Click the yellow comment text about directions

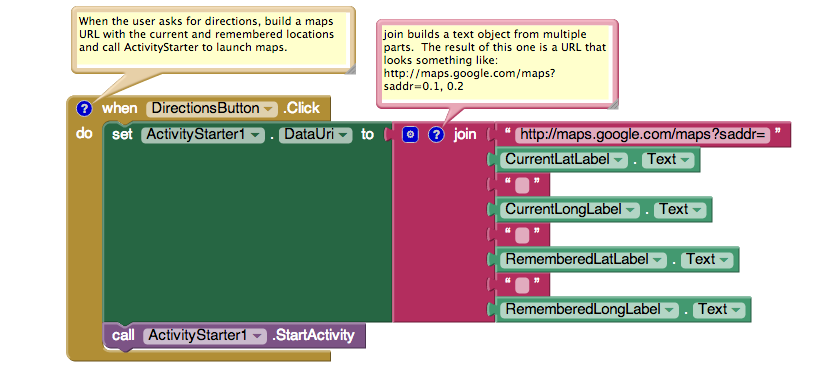click(206, 35)
